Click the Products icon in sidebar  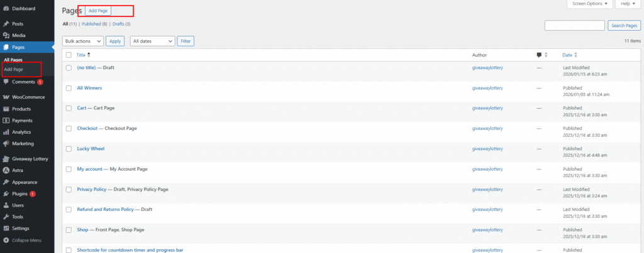pos(6,109)
